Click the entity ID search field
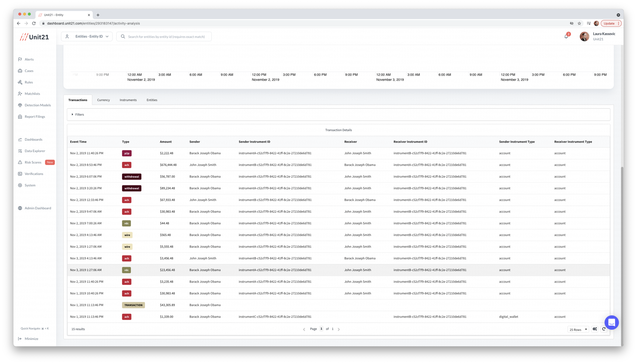The height and width of the screenshot is (364, 637). click(x=166, y=36)
